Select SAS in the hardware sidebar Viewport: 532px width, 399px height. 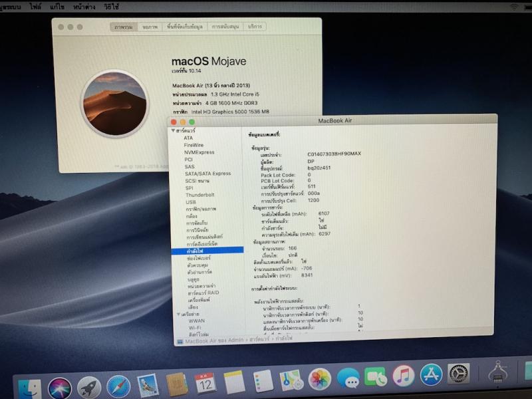[x=190, y=167]
